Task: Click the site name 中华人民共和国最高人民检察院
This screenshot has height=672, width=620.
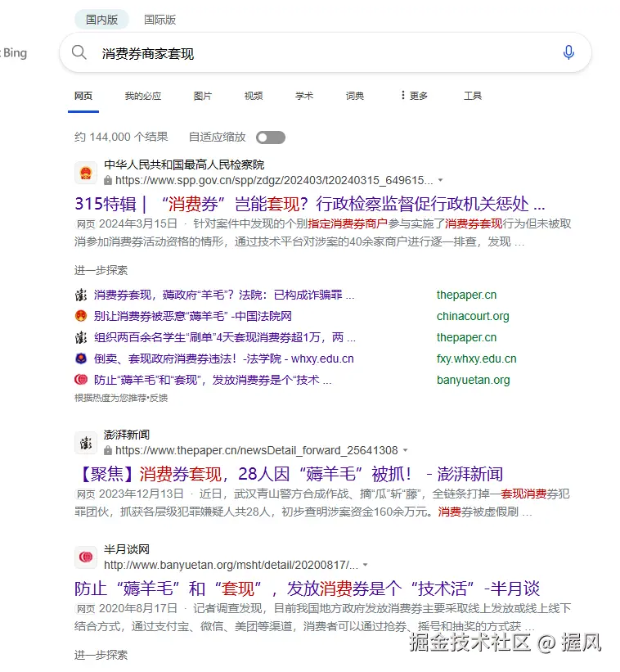Action: click(x=184, y=165)
